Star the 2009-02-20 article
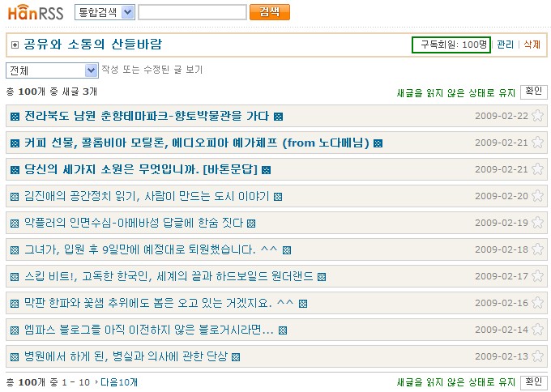 pyautogui.click(x=538, y=196)
